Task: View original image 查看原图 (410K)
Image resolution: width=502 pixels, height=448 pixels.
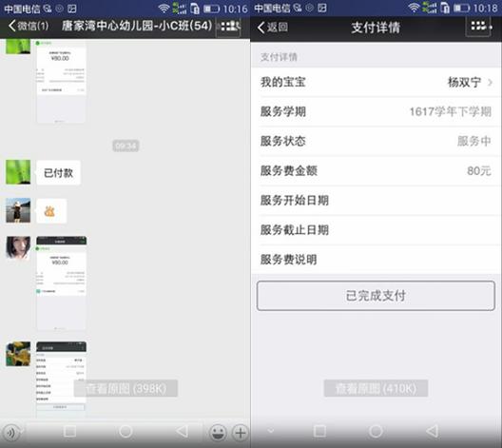Action: tap(376, 388)
